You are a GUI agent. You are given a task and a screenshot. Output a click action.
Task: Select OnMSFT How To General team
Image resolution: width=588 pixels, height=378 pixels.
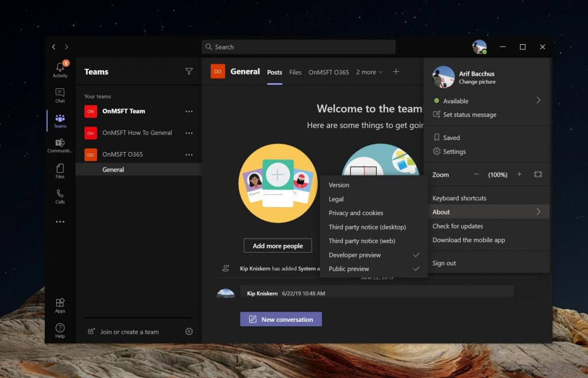(x=138, y=133)
